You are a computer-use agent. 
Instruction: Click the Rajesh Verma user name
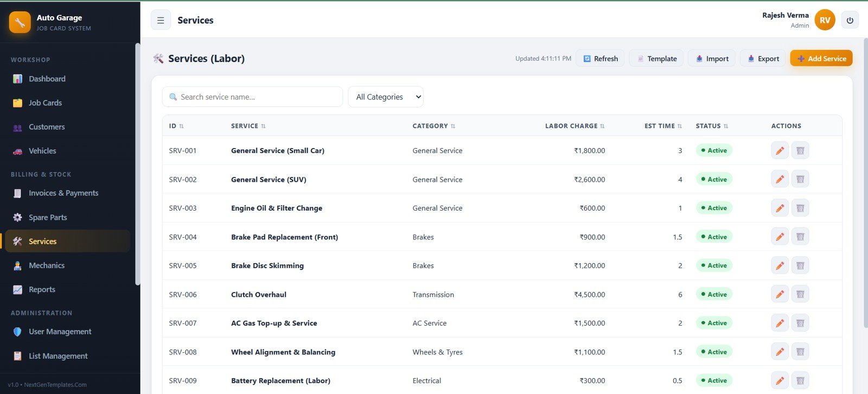tap(785, 15)
